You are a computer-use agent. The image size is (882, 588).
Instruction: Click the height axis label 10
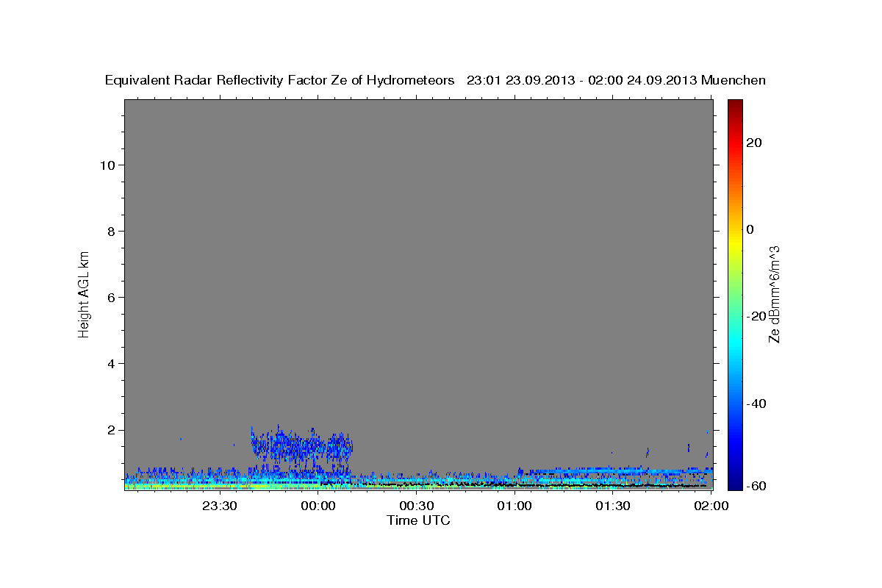coord(107,165)
